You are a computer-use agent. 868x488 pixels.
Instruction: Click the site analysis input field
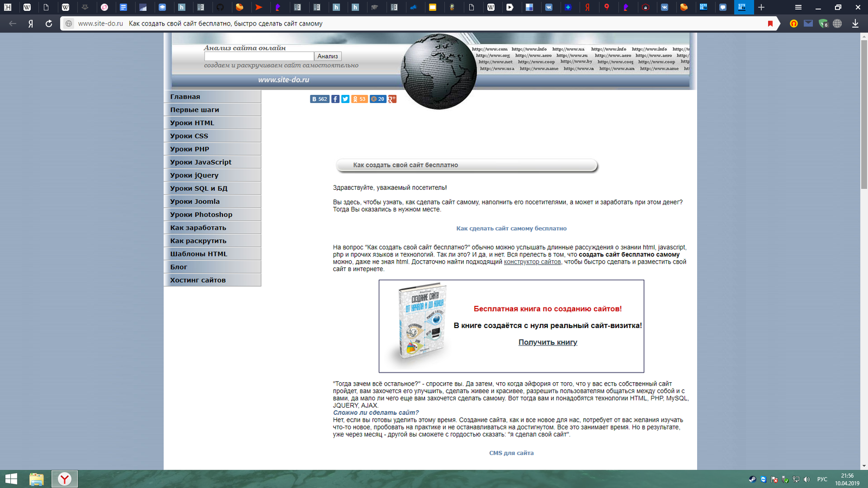coord(259,56)
